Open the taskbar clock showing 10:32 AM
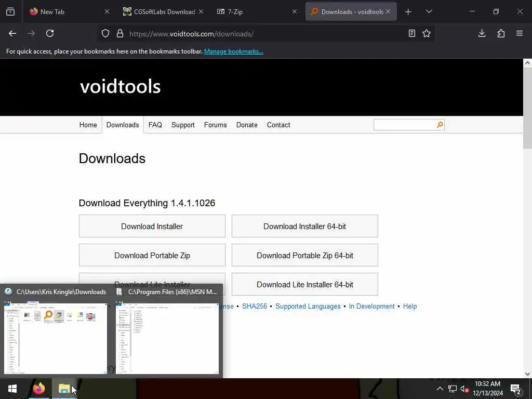This screenshot has height=399, width=532. point(487,389)
